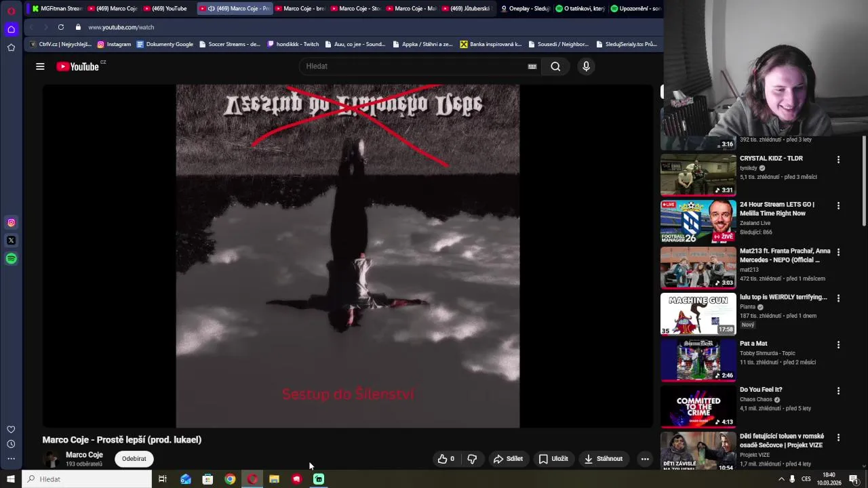This screenshot has height=488, width=868.
Task: Show hidden system tray icons
Action: (781, 479)
